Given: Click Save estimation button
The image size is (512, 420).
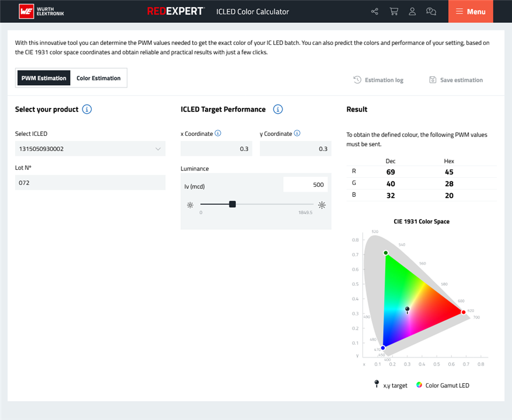Looking at the screenshot, I should click(x=456, y=80).
